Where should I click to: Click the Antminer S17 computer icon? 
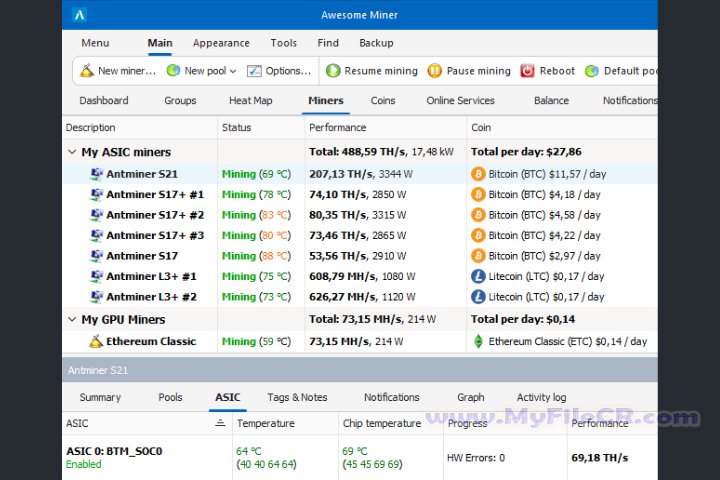[96, 256]
